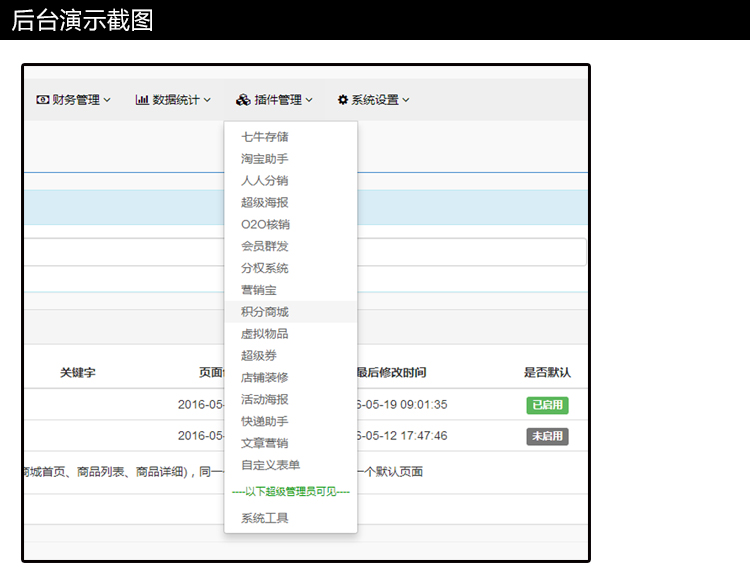Click the bar chart icon beside 数据统计
The image size is (750, 572).
tap(142, 100)
